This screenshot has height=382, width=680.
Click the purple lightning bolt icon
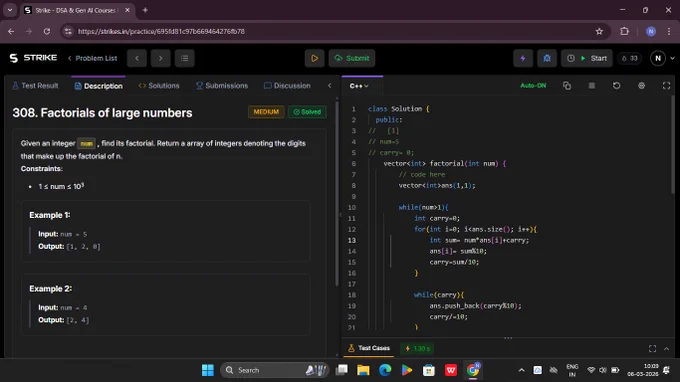pos(523,58)
